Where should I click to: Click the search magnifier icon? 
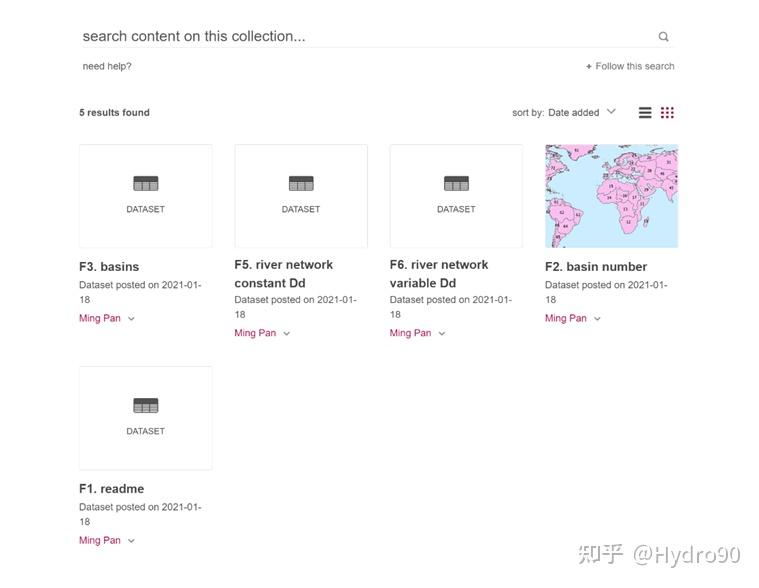tap(663, 37)
